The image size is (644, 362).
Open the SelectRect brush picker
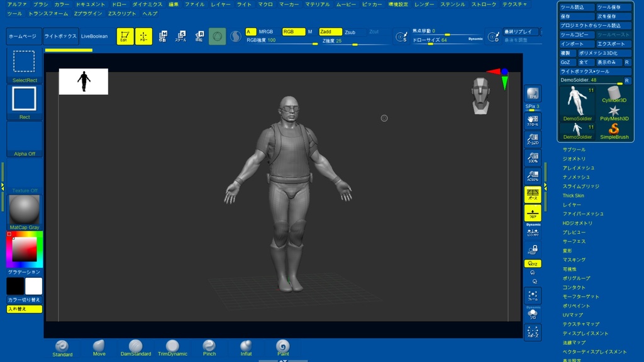click(25, 65)
